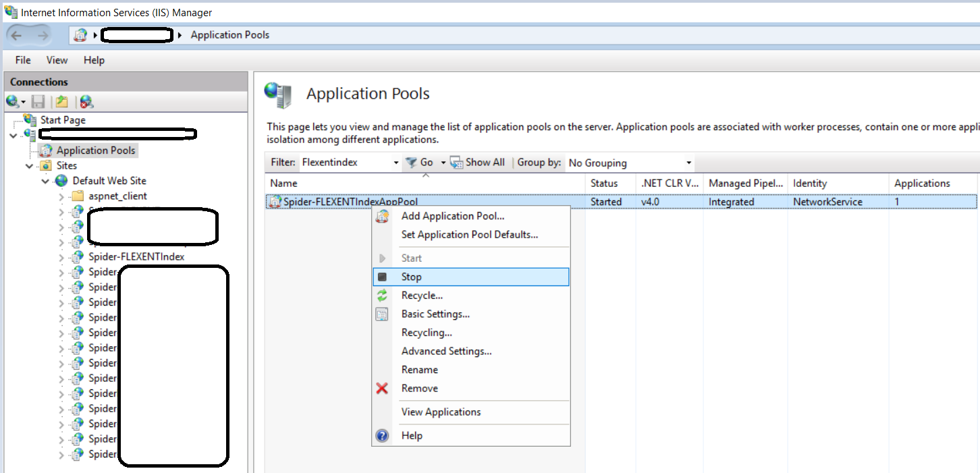980x473 pixels.
Task: Open the Help menu in menu bar
Action: 94,60
